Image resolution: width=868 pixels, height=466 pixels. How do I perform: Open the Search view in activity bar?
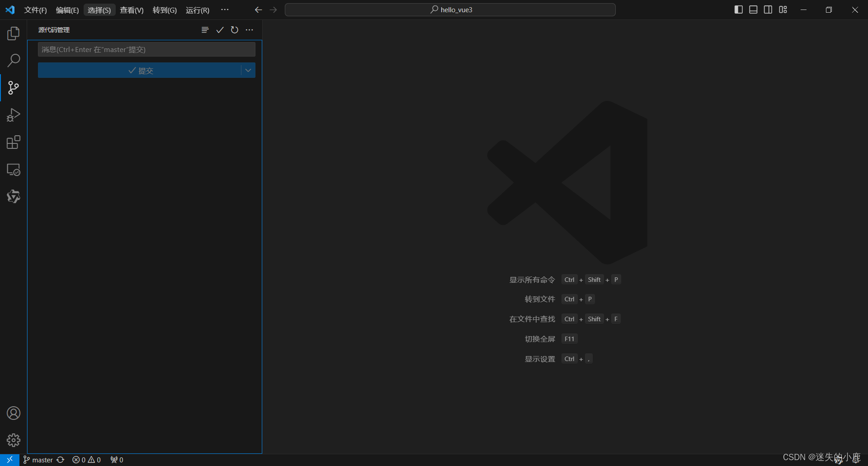click(14, 60)
